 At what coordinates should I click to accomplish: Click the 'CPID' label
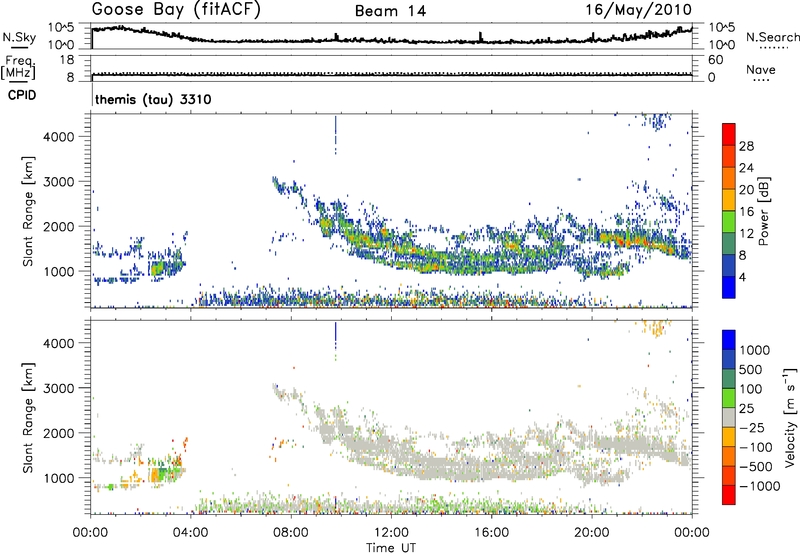point(22,95)
